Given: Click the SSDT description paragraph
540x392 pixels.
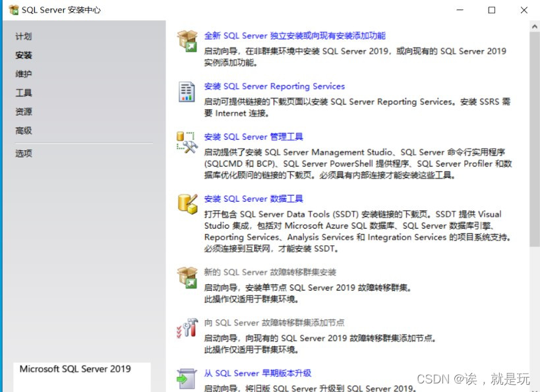Looking at the screenshot, I should point(358,231).
